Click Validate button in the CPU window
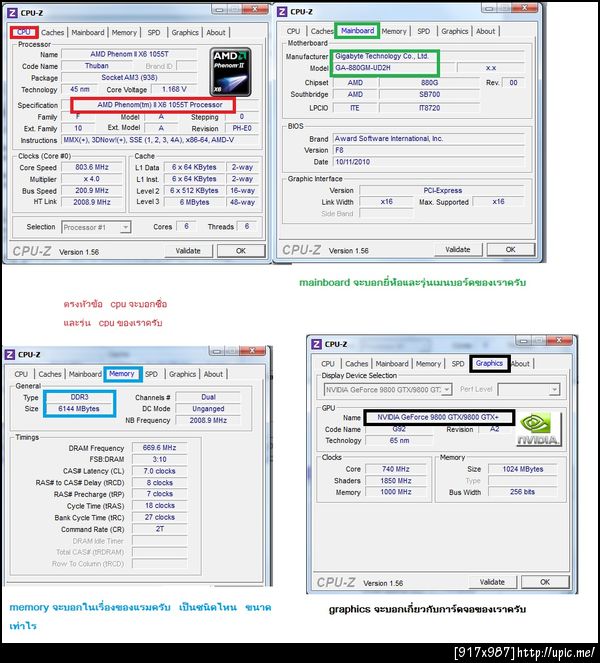600x663 pixels. pos(188,251)
